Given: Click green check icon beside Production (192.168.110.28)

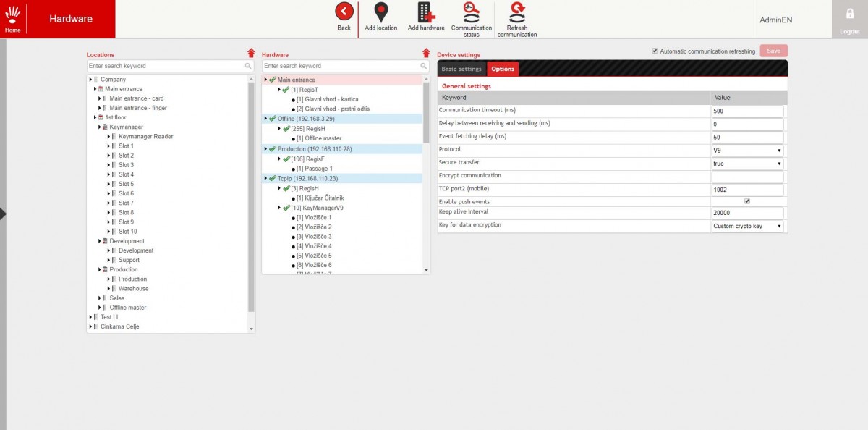Looking at the screenshot, I should tap(273, 148).
